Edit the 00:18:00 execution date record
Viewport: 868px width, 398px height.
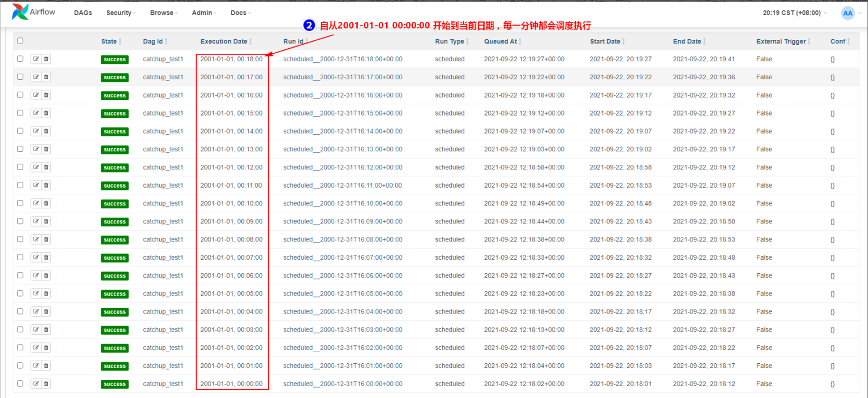(x=36, y=59)
